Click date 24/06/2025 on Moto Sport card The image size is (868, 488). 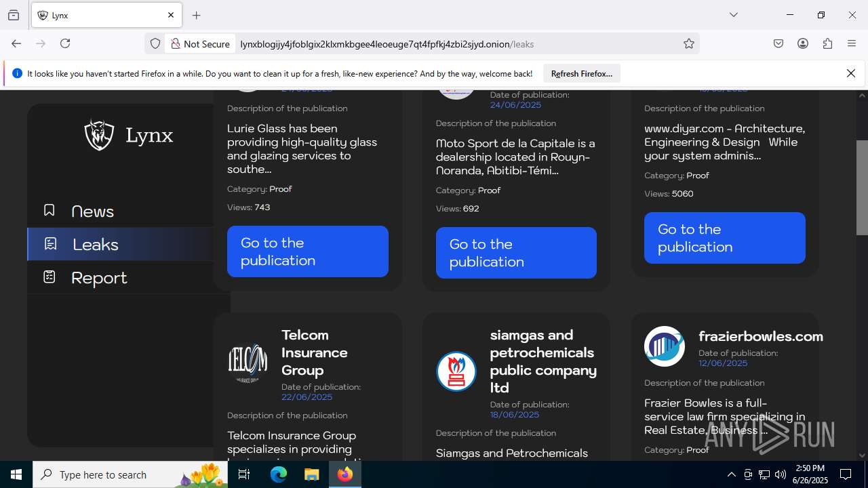click(515, 105)
